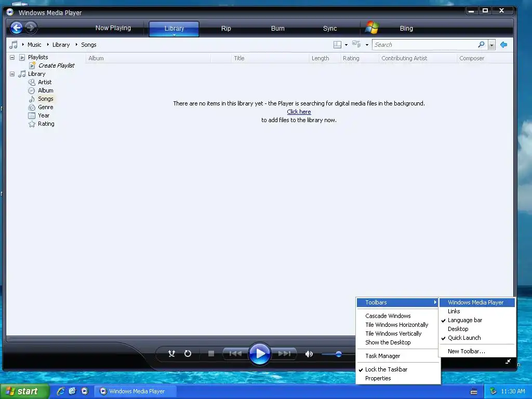532x399 pixels.
Task: Expand the Library breadcrumb arrow
Action: 48,45
